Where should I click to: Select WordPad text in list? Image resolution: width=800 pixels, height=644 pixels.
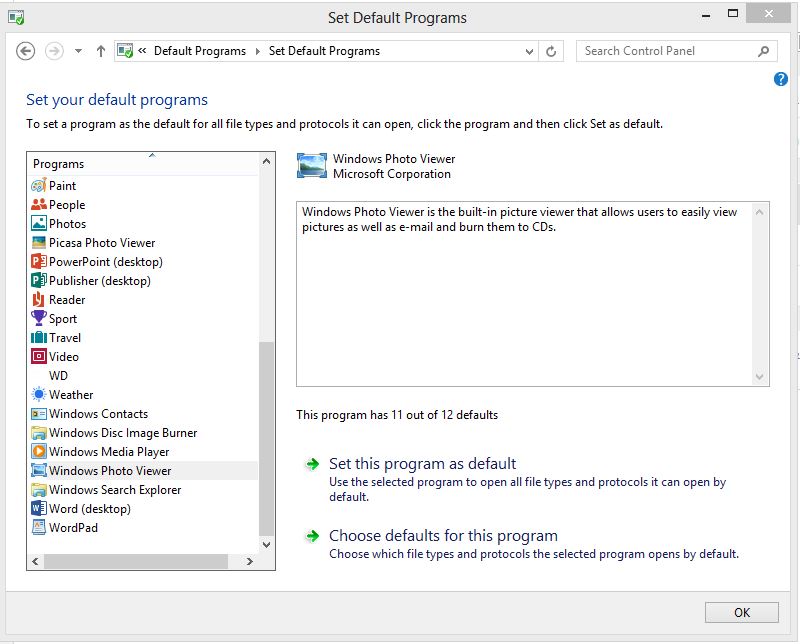[73, 528]
